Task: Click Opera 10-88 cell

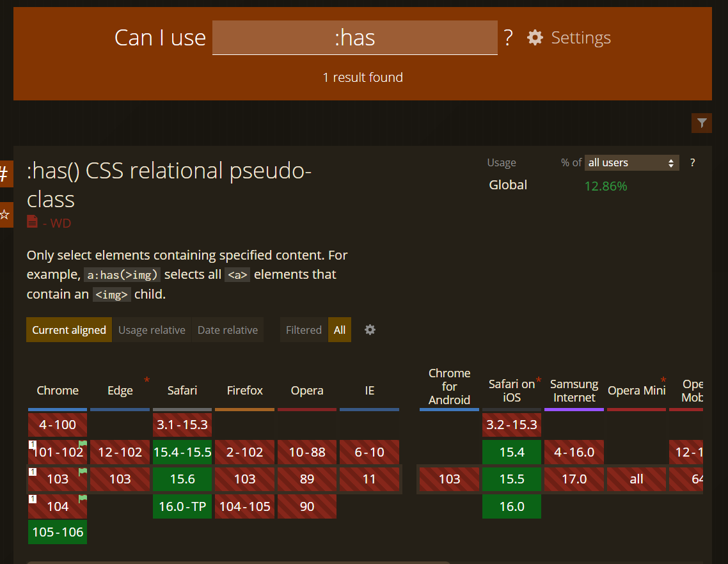Action: (x=307, y=452)
